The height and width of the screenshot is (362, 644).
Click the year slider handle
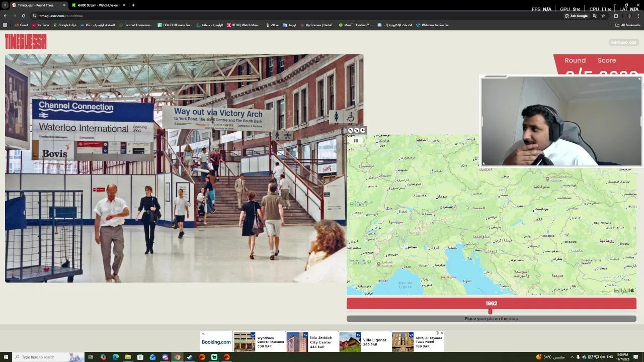tap(490, 312)
